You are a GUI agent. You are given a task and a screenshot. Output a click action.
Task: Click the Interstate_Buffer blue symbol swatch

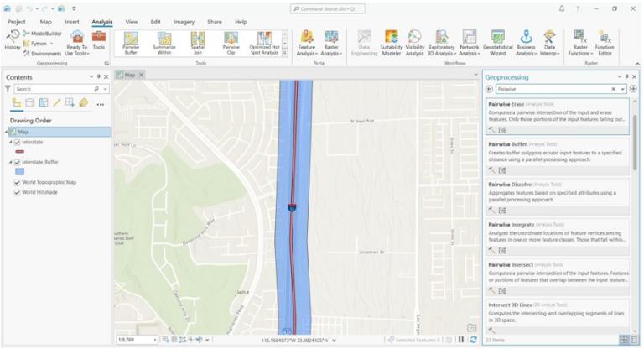[x=20, y=172]
